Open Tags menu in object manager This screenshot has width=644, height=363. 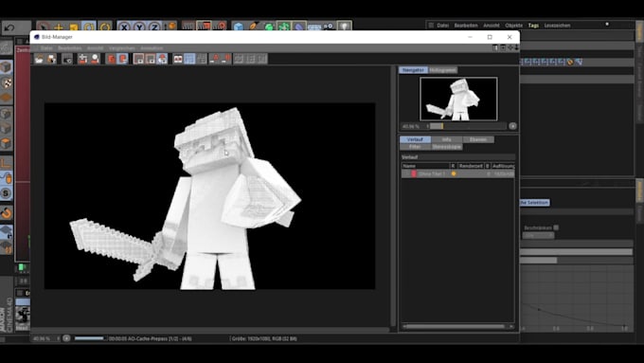point(533,26)
